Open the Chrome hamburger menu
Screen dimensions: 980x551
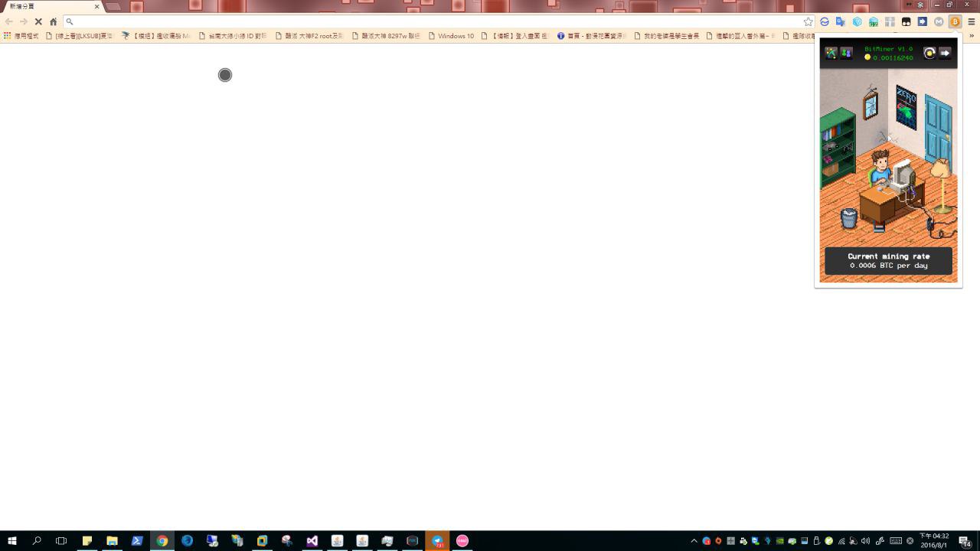(x=972, y=21)
